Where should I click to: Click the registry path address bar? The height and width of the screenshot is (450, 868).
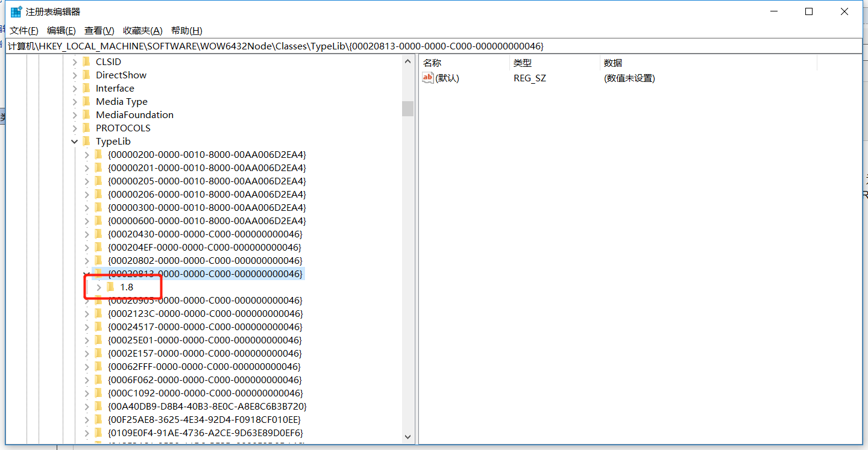434,46
